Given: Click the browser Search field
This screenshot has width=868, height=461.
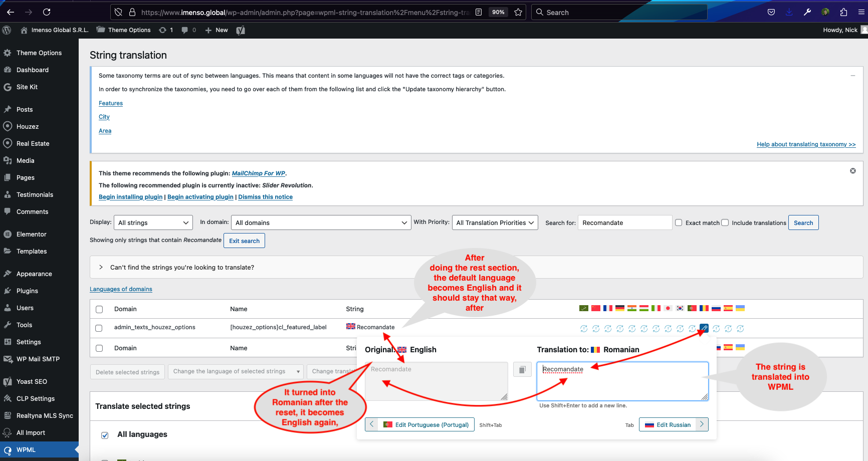Looking at the screenshot, I should [x=619, y=12].
